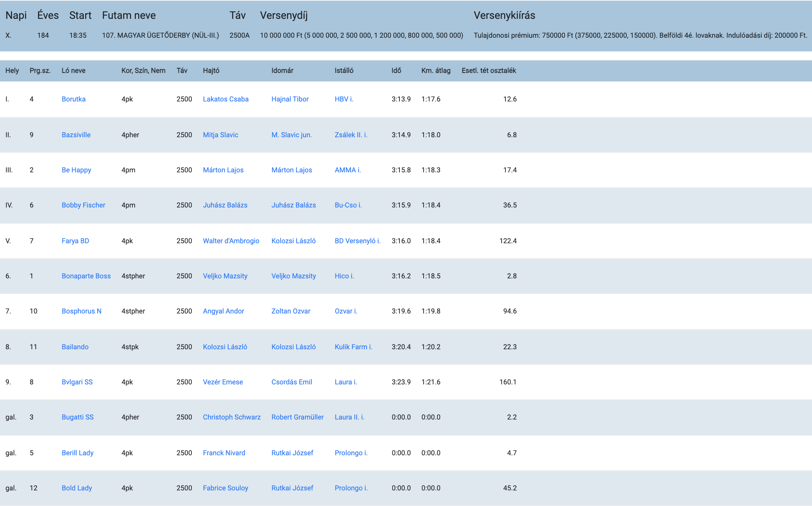Click the Bu-Cso i. stable
The width and height of the screenshot is (812, 506).
(348, 205)
